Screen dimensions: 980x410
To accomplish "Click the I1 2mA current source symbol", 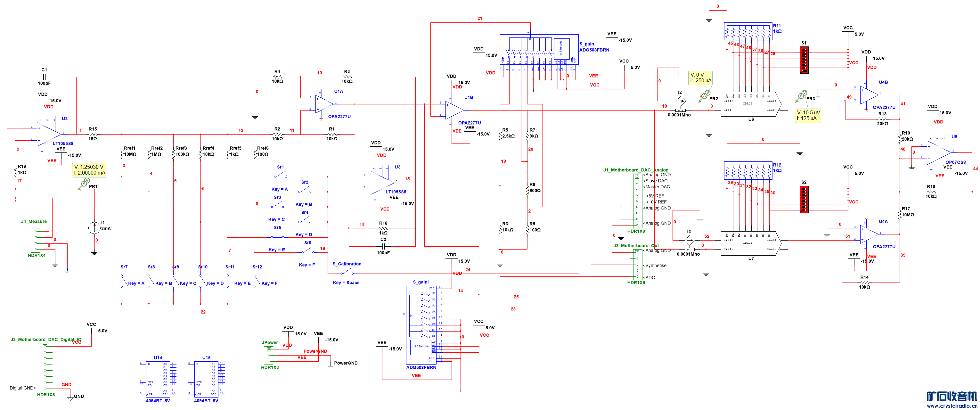I will (94, 228).
